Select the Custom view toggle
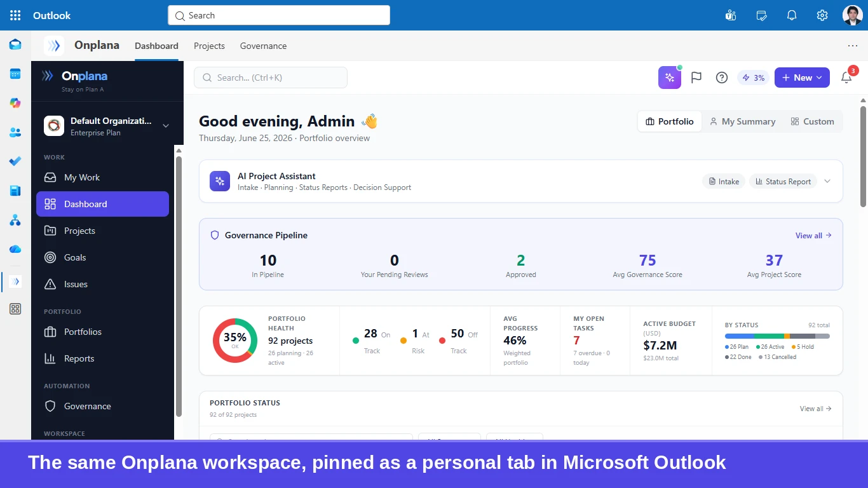Image resolution: width=868 pixels, height=488 pixels. pos(812,121)
